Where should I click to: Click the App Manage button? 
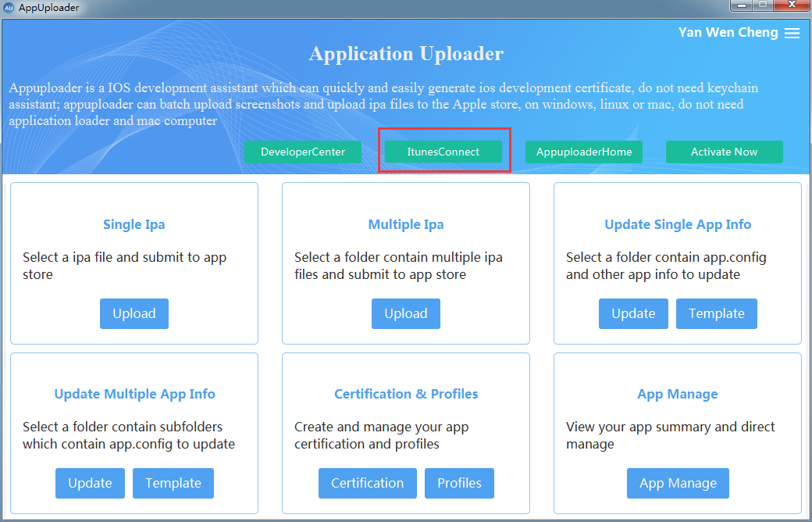click(x=678, y=483)
